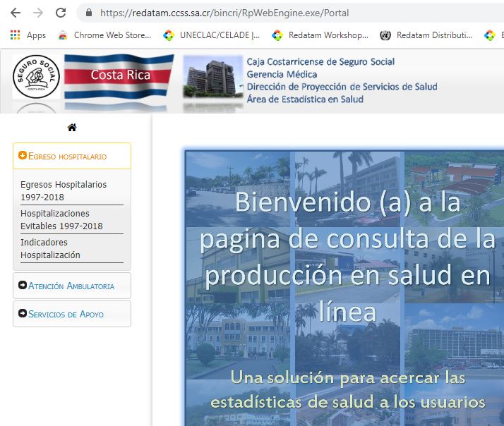Click the browser back arrow button
The height and width of the screenshot is (426, 504).
16,13
